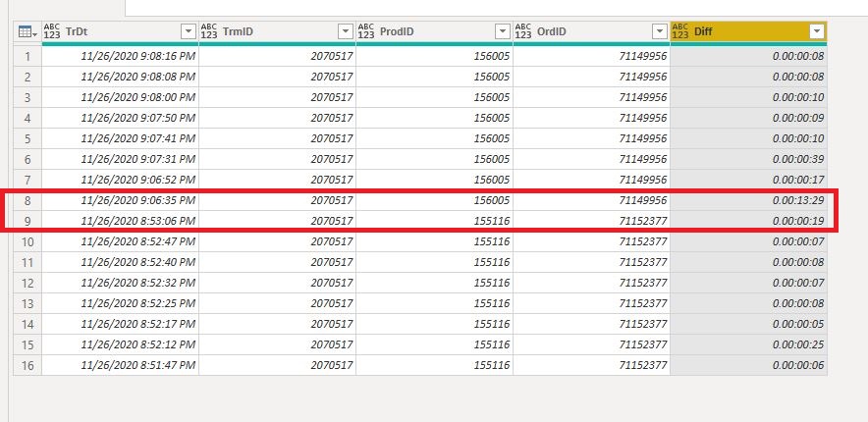Click cell 11/26/2020 8:52:40 PM

[120, 262]
